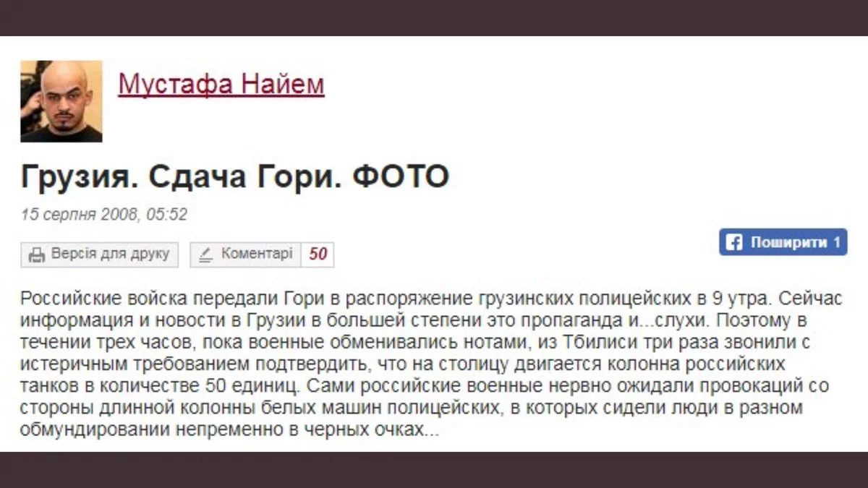The image size is (868, 488).
Task: Click the word ФОТО in the headline
Action: [x=400, y=177]
